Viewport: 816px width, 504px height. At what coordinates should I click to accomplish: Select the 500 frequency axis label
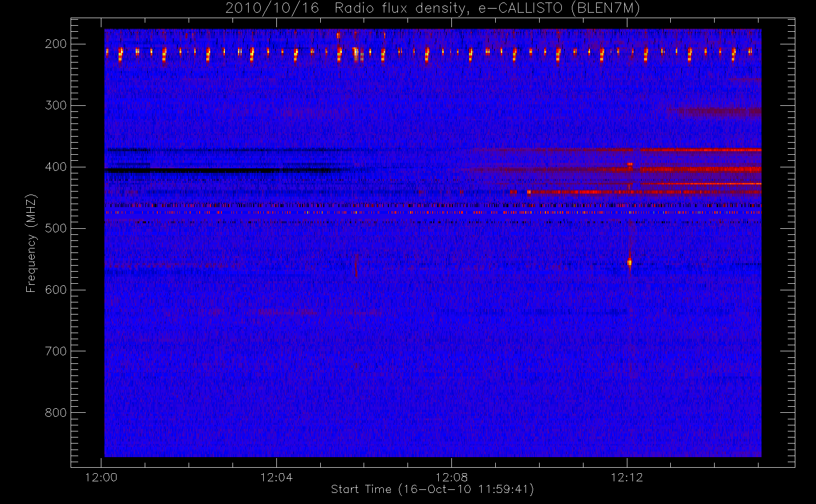coord(55,228)
